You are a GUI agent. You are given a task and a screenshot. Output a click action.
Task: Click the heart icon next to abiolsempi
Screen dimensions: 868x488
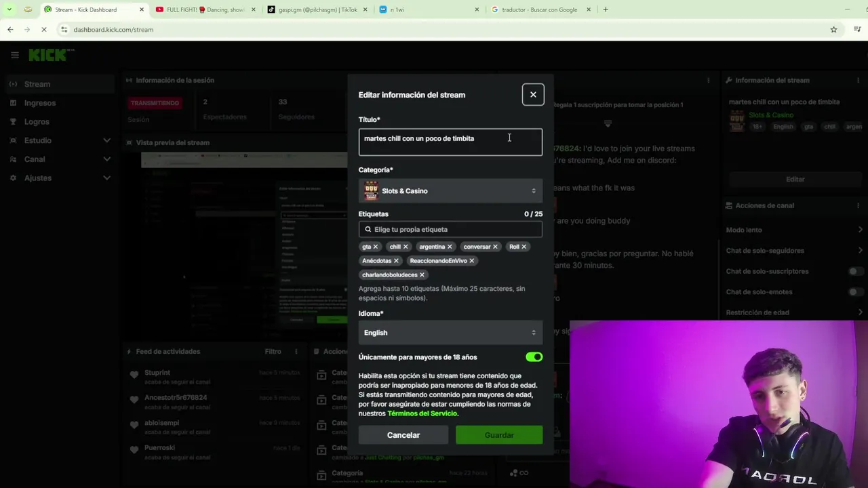click(134, 425)
